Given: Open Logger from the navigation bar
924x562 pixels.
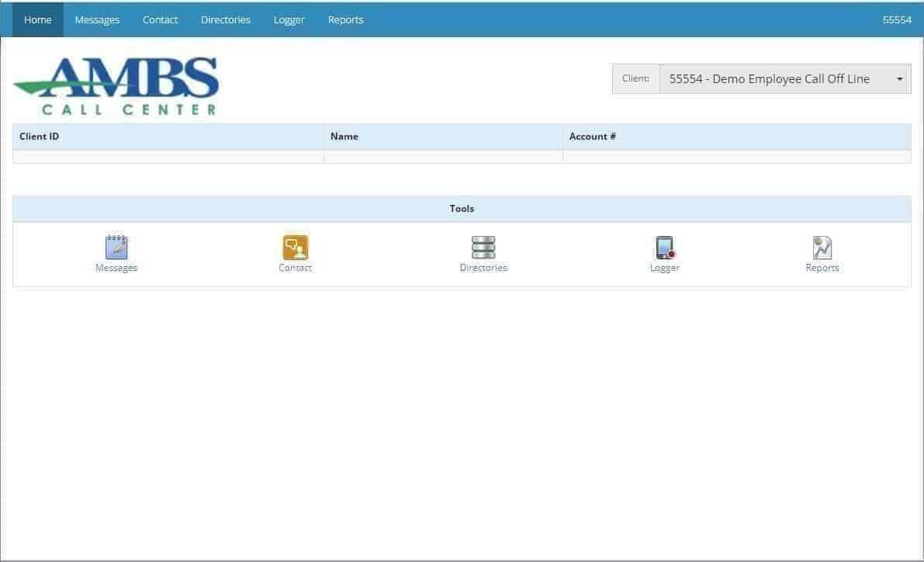Looking at the screenshot, I should [289, 19].
